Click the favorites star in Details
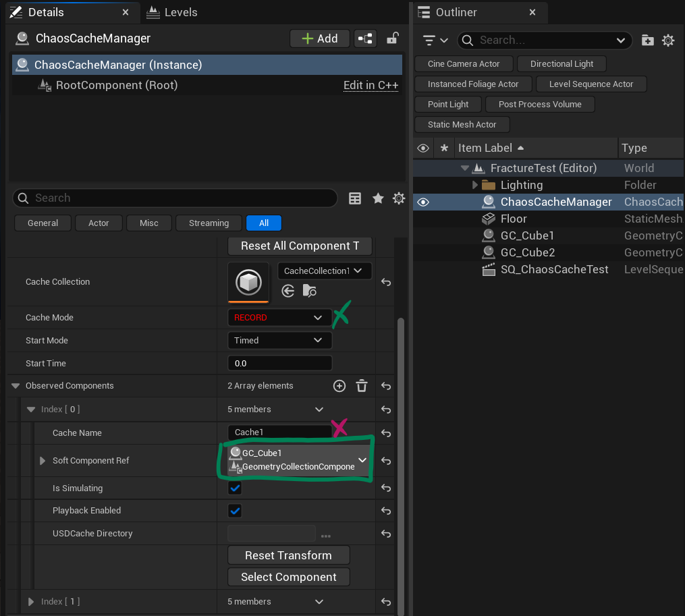Viewport: 685px width, 616px height. point(378,198)
